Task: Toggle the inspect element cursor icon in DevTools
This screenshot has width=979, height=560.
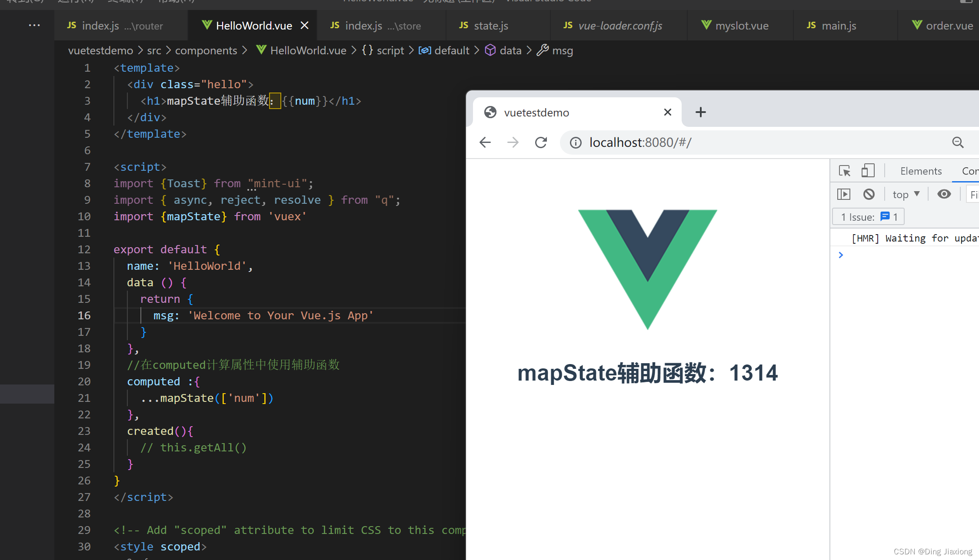Action: [x=846, y=171]
